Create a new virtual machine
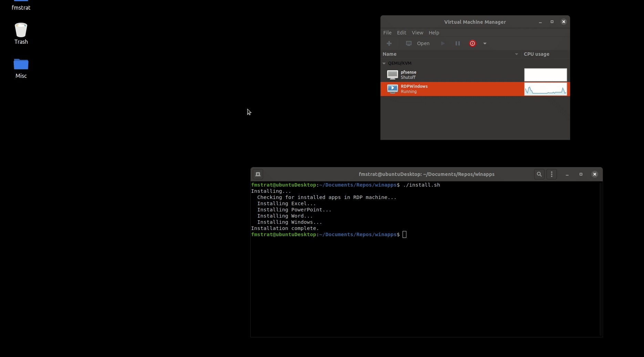The width and height of the screenshot is (644, 357). (x=389, y=43)
